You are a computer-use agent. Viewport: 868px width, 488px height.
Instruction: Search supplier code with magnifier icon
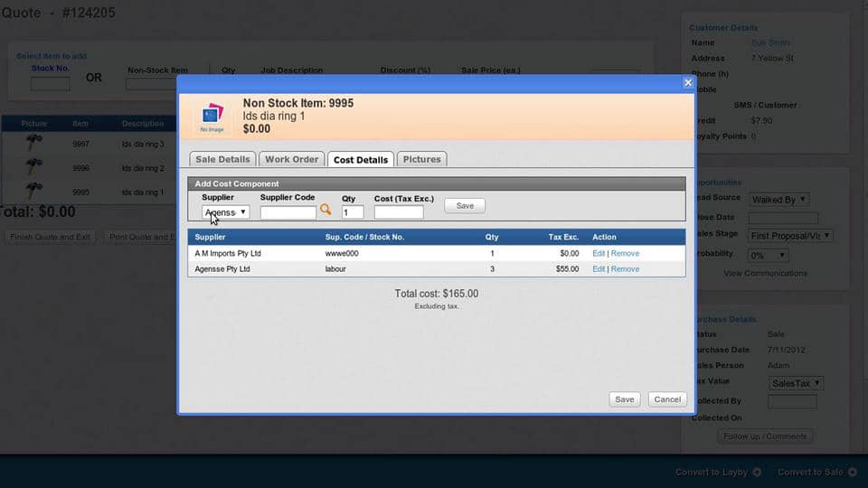(325, 210)
